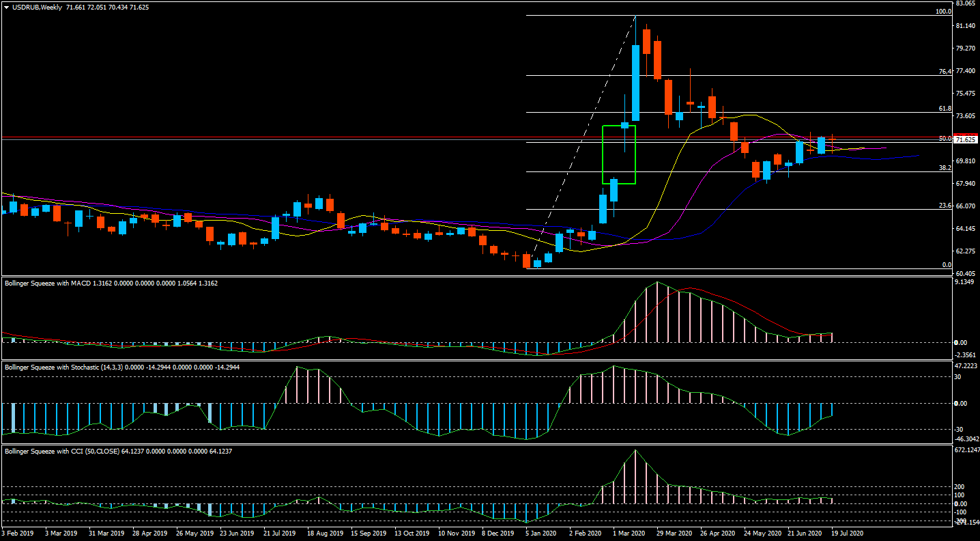Click the 26 May 2019 date label
This screenshot has width=980, height=541.
pos(194,532)
